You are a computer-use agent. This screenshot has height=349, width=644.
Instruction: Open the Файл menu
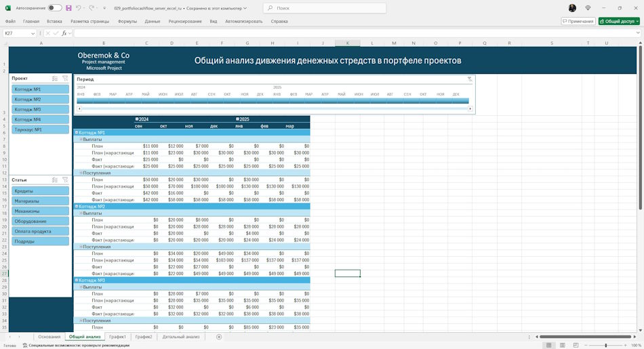(10, 22)
